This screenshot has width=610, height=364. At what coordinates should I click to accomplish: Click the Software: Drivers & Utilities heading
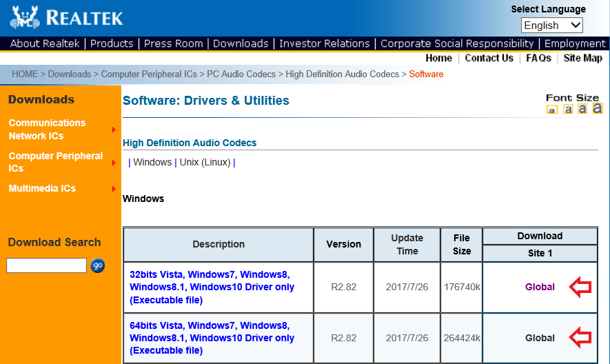[206, 101]
